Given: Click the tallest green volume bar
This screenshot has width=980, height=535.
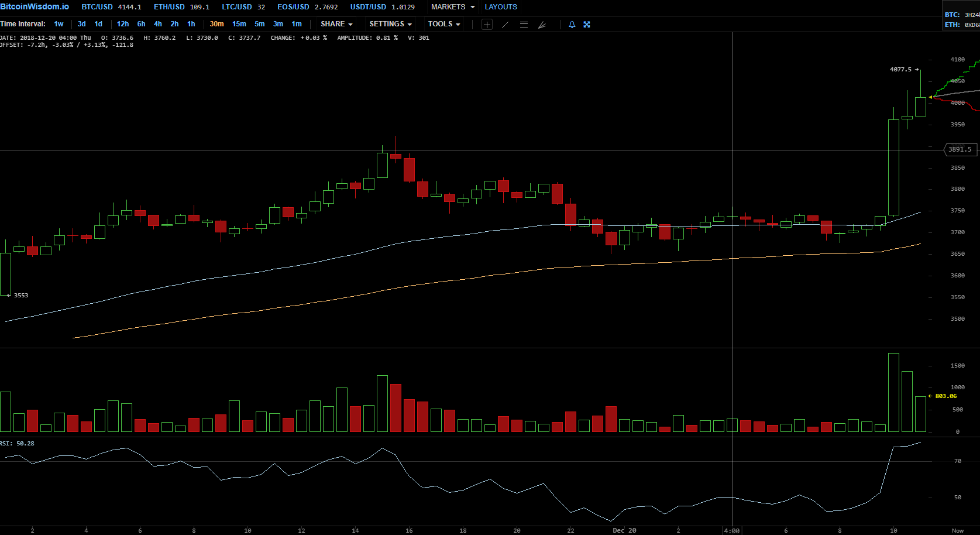Looking at the screenshot, I should coord(893,392).
